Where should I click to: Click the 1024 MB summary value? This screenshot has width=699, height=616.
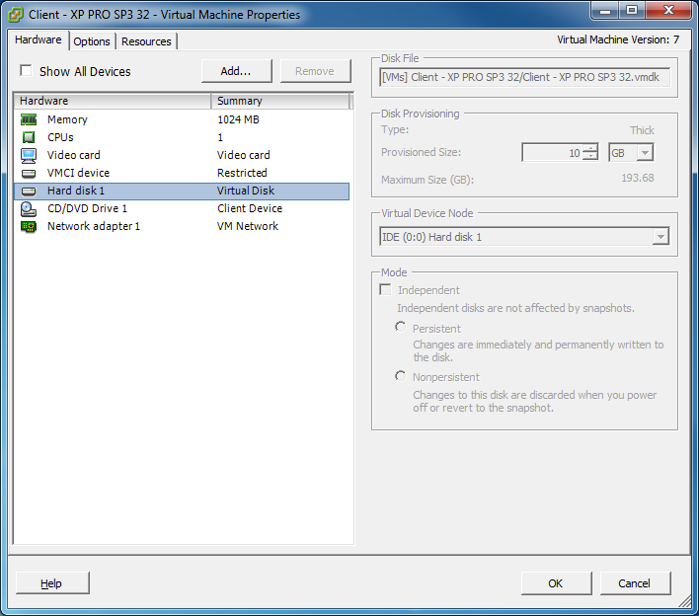tap(239, 119)
